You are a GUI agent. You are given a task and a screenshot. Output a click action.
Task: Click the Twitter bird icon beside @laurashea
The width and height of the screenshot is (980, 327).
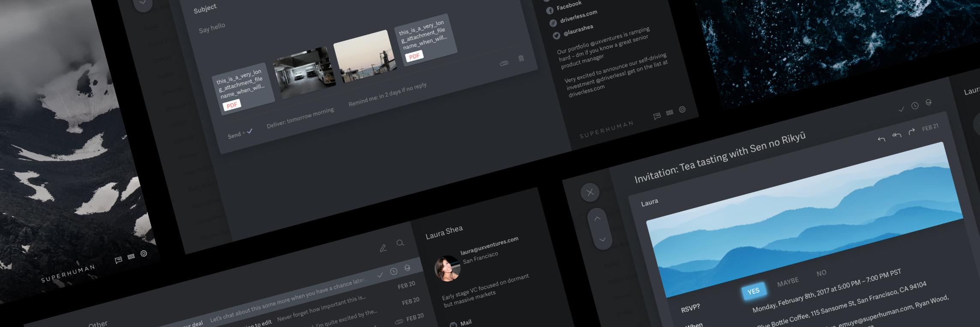[x=556, y=36]
